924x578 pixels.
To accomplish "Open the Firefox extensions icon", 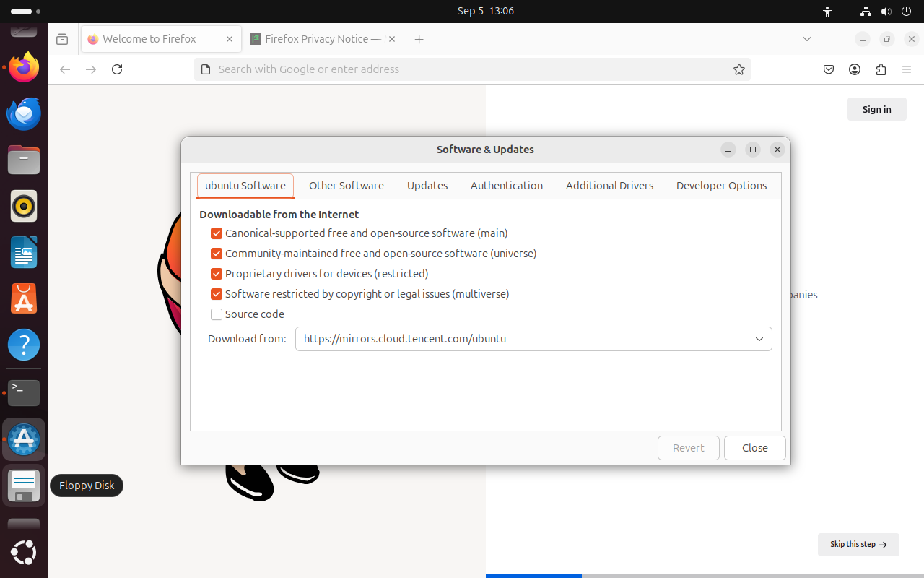I will [881, 69].
